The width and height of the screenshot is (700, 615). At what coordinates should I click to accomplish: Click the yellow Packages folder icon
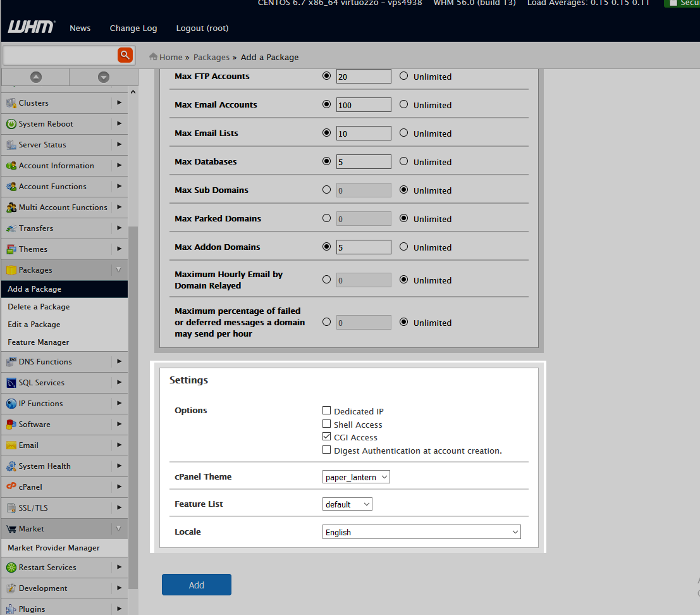11,270
